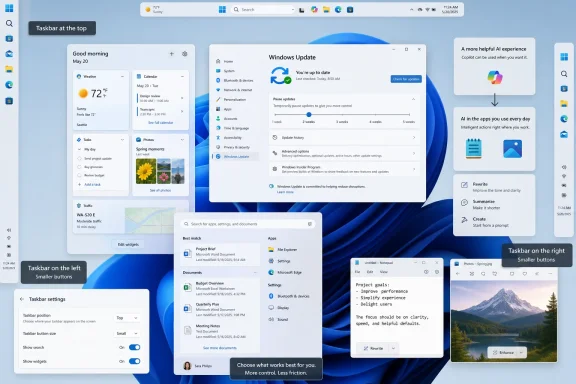Image resolution: width=576 pixels, height=384 pixels.
Task: Open the Taskbar button size dropdown
Action: pyautogui.click(x=127, y=333)
